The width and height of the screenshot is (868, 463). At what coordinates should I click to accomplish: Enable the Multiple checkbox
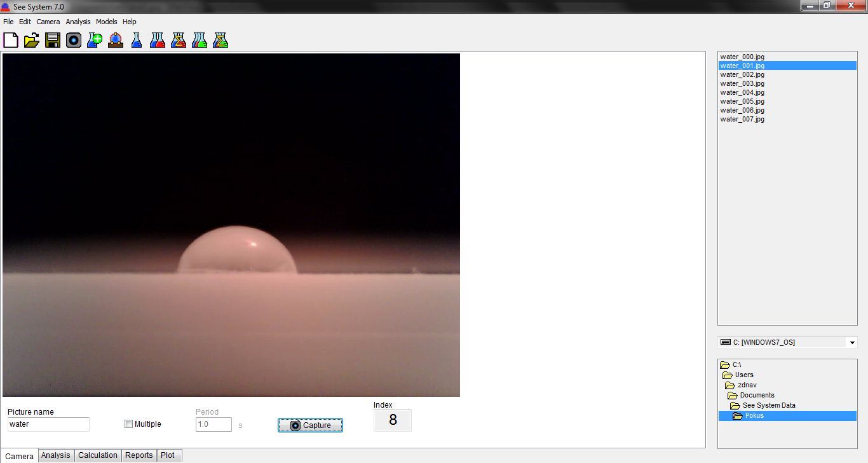129,424
